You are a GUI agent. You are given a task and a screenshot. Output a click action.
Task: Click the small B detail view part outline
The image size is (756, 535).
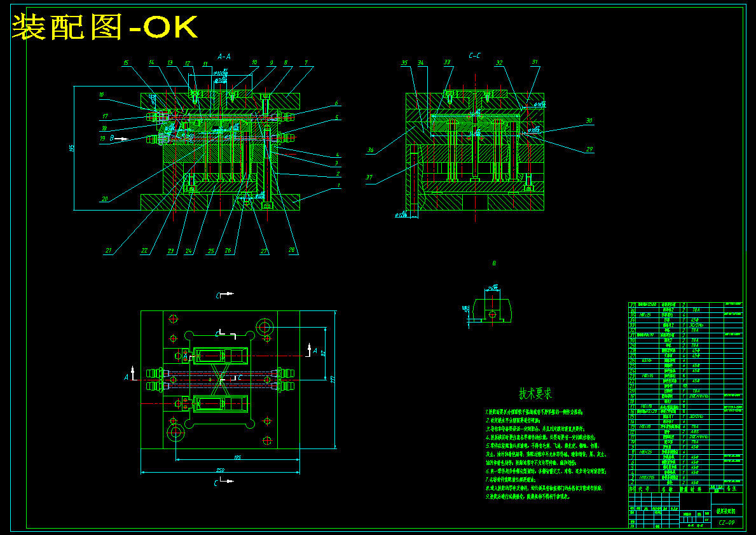pyautogui.click(x=491, y=310)
